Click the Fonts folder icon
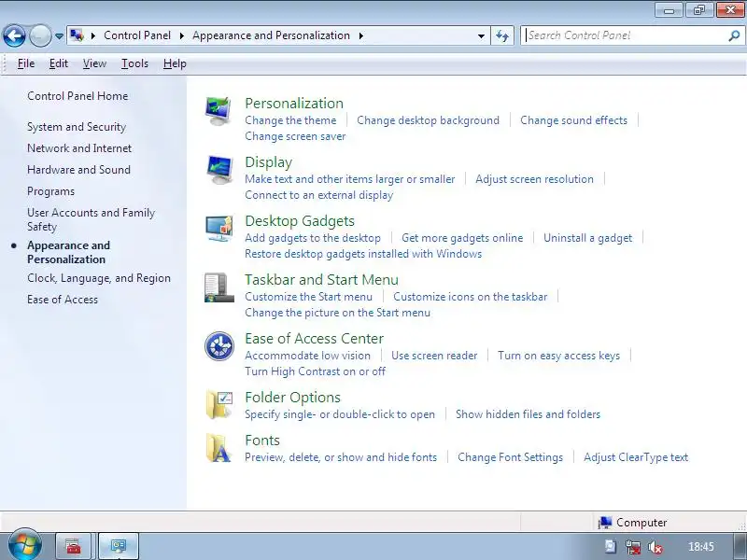The width and height of the screenshot is (747, 560). coord(218,448)
